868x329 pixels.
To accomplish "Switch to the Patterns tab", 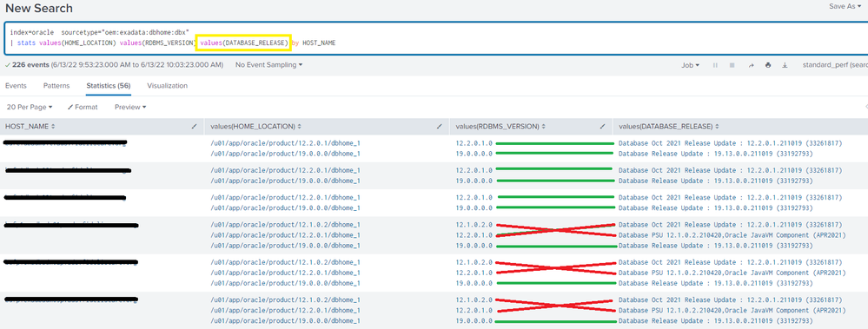I will 56,86.
